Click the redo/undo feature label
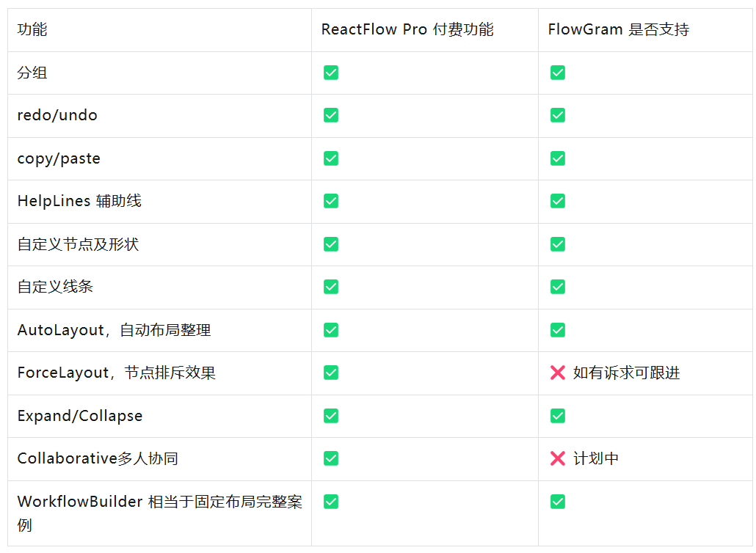Screen dimensions: 756x553 (57, 115)
